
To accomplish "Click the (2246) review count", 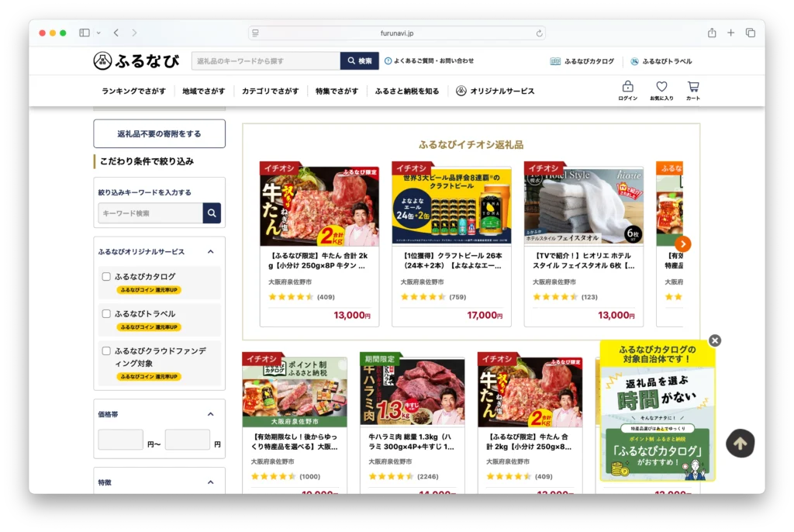I will (x=428, y=476).
